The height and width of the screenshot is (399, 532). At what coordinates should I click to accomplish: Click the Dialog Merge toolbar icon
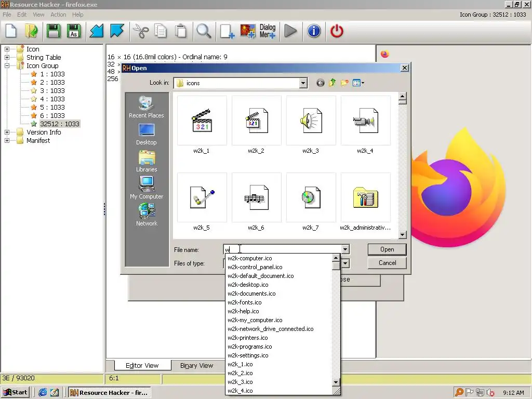268,31
